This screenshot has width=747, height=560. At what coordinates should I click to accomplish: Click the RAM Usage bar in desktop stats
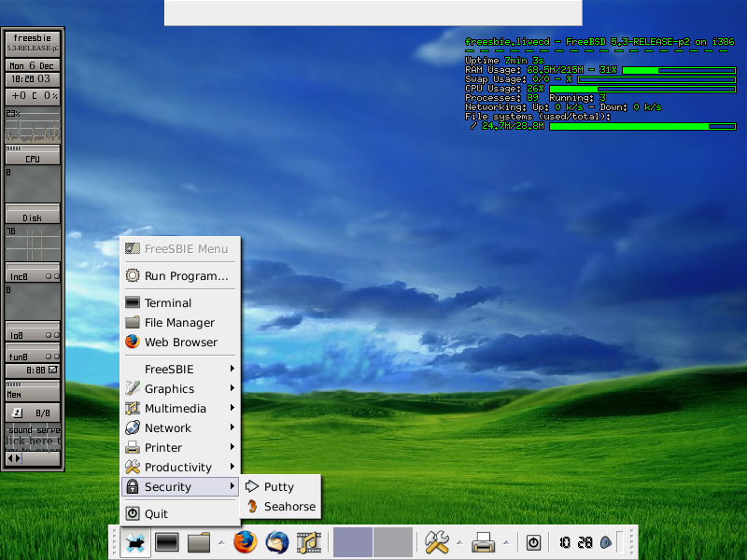679,70
